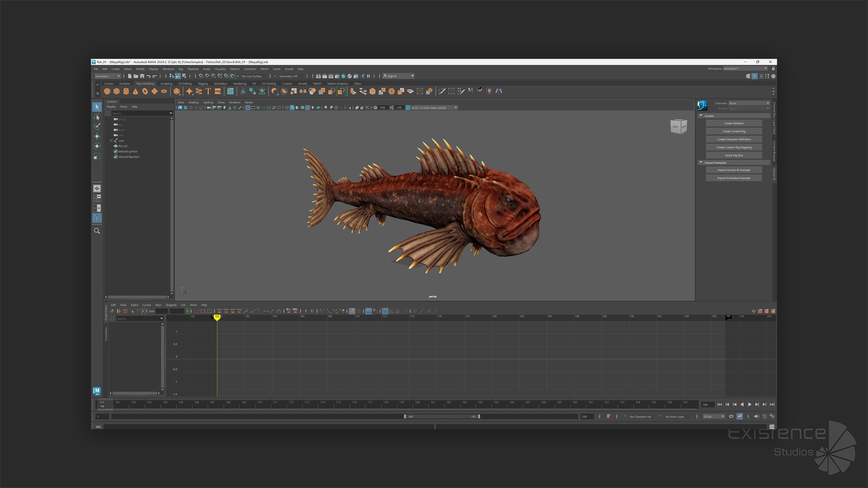Image resolution: width=868 pixels, height=488 pixels.
Task: Click the lock icon next to workspace selector
Action: click(x=773, y=69)
